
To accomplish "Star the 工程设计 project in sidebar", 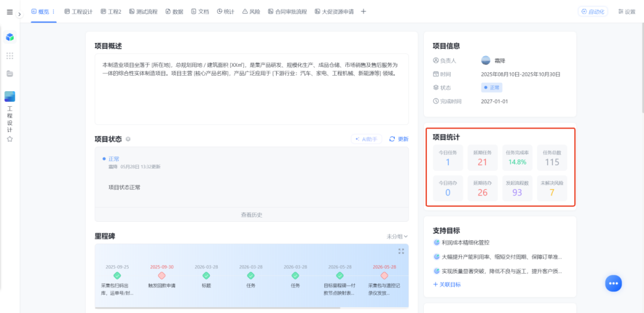I will [10, 139].
